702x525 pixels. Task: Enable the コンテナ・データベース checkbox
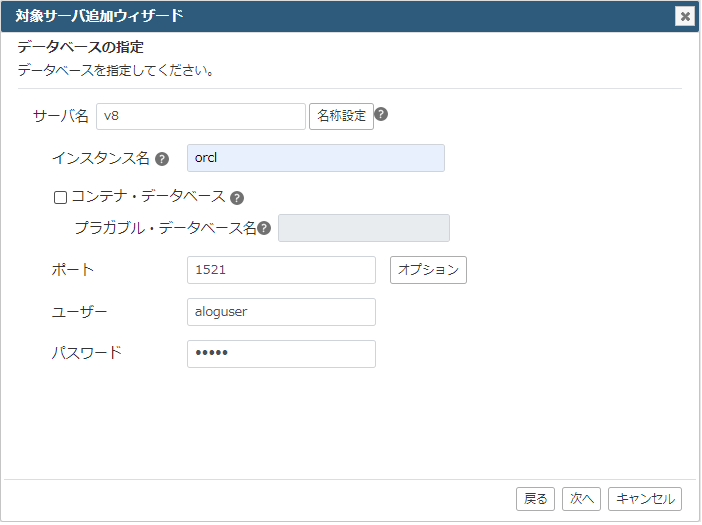point(60,197)
